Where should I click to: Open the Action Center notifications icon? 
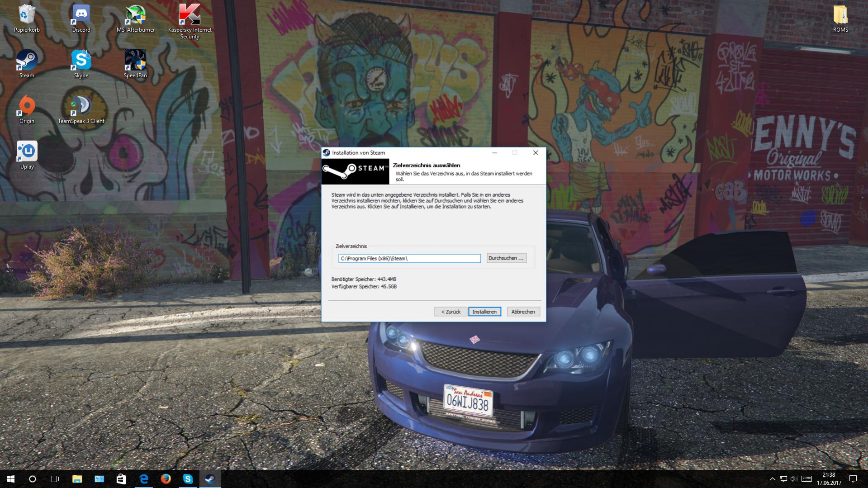click(x=853, y=479)
